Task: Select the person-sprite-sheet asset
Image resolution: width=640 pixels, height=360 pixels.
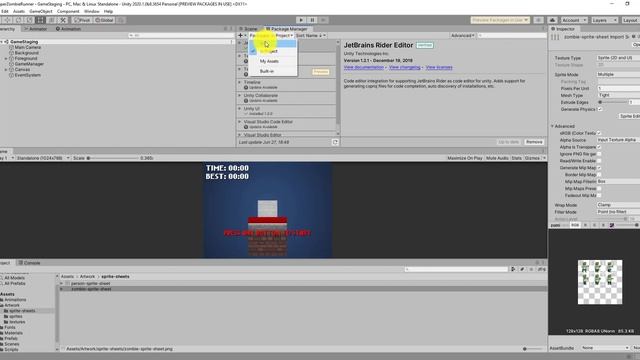Action: click(x=91, y=283)
